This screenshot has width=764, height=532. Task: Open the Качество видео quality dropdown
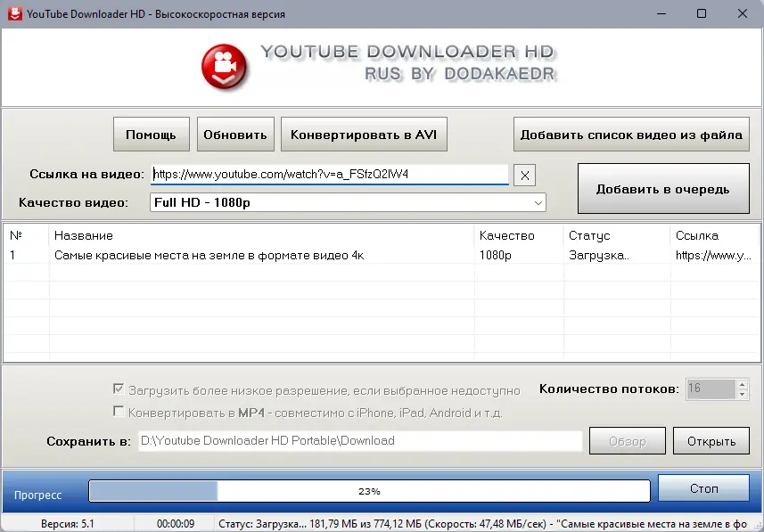coord(538,202)
